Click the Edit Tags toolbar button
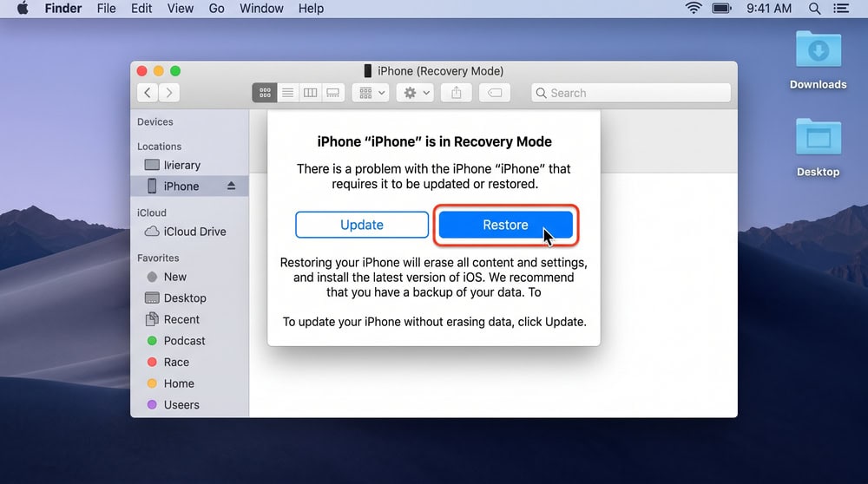Viewport: 868px width, 484px height. (495, 93)
